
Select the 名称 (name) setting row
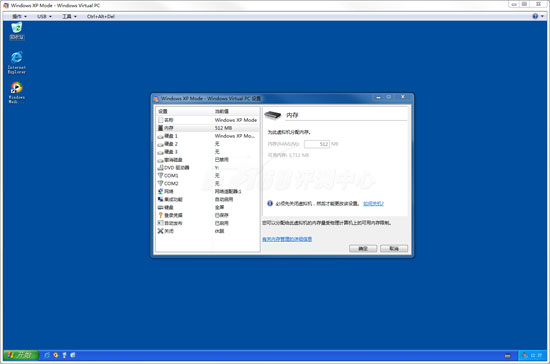pos(207,120)
